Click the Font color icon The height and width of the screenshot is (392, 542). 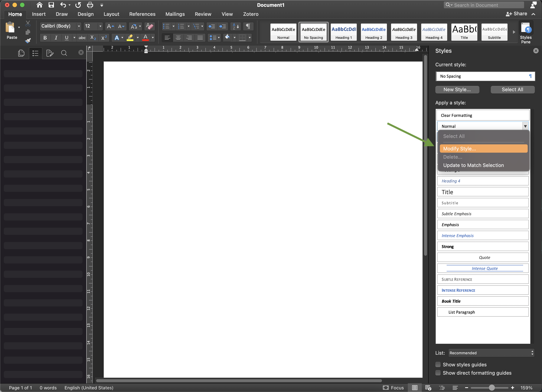click(x=146, y=38)
